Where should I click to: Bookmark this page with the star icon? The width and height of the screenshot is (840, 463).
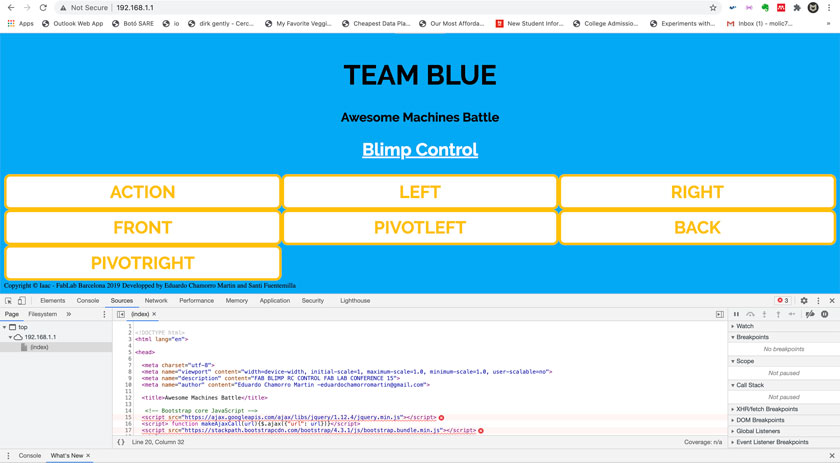click(x=713, y=8)
